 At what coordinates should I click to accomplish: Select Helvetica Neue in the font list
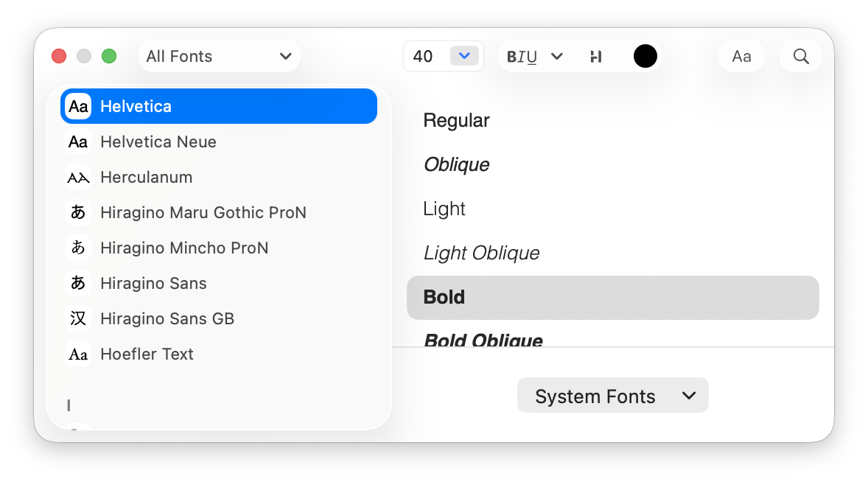(x=158, y=142)
